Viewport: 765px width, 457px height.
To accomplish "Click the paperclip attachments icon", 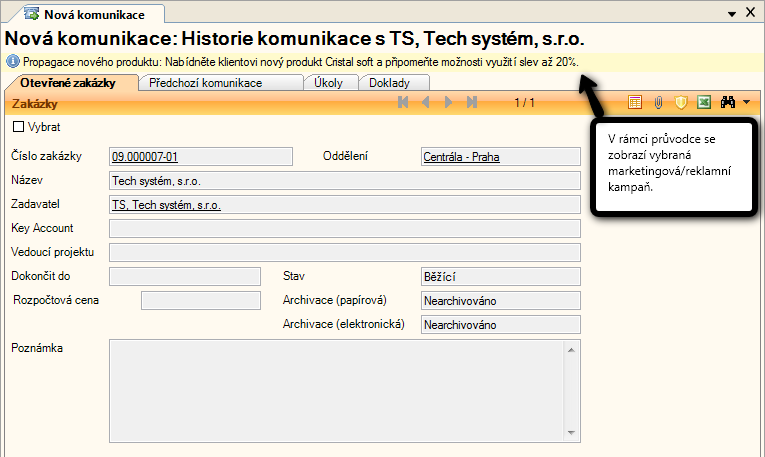I will (x=658, y=103).
